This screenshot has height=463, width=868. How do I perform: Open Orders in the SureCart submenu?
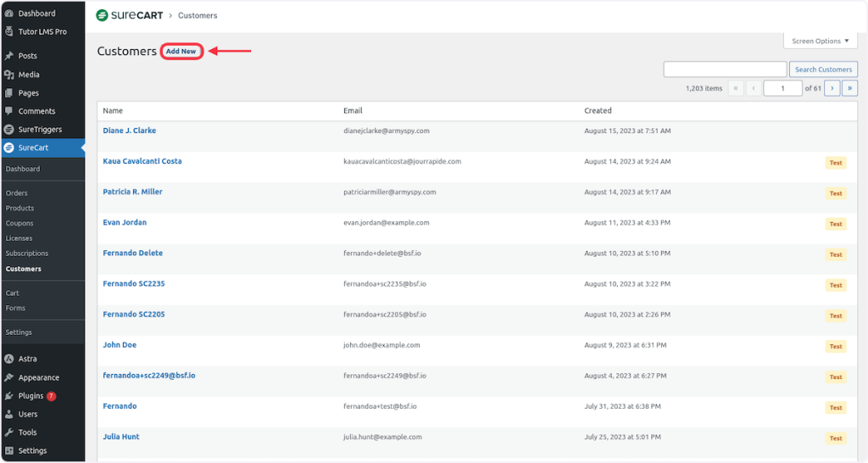tap(17, 193)
